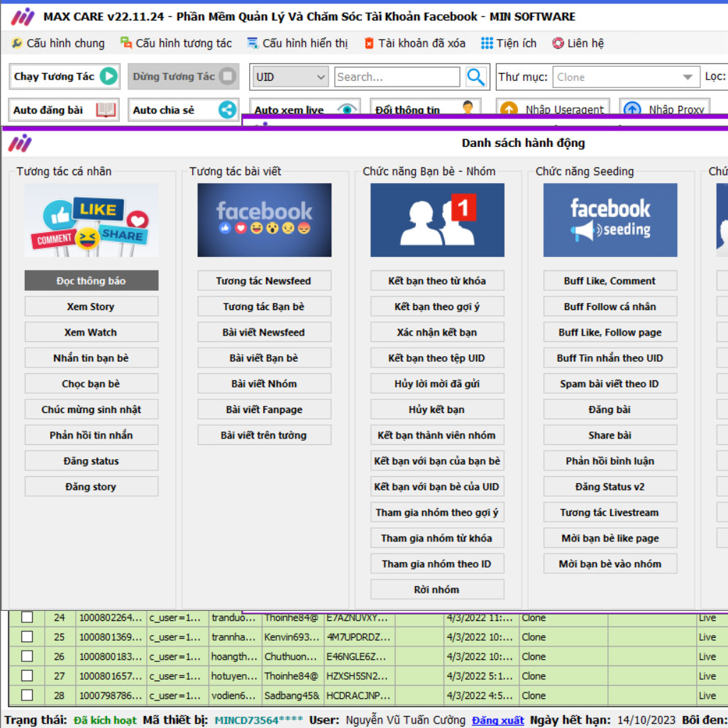Click the green play icon for Chạy Tương Tác
Image resolution: width=728 pixels, height=728 pixels.
point(109,77)
